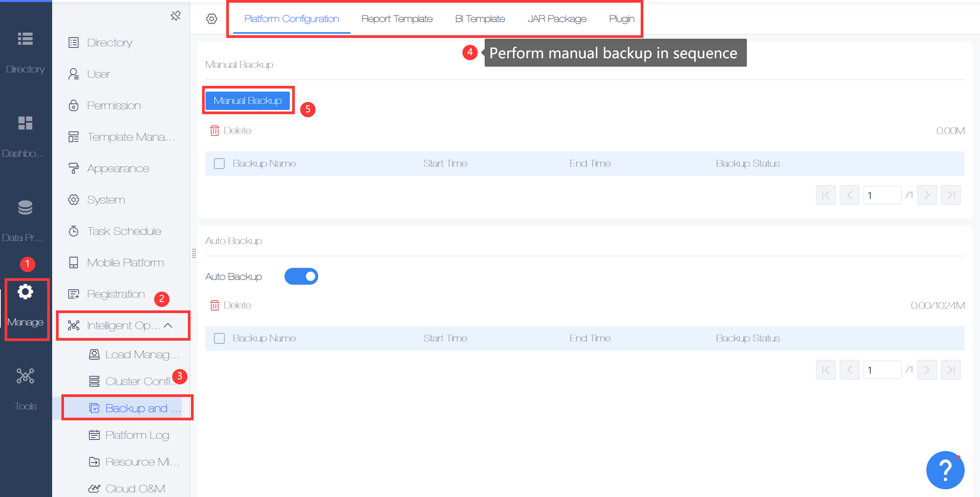Click the Registration icon

(74, 294)
